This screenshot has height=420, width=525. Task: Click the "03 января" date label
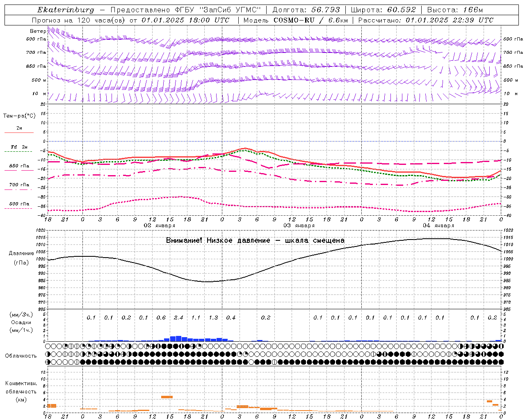point(299,226)
